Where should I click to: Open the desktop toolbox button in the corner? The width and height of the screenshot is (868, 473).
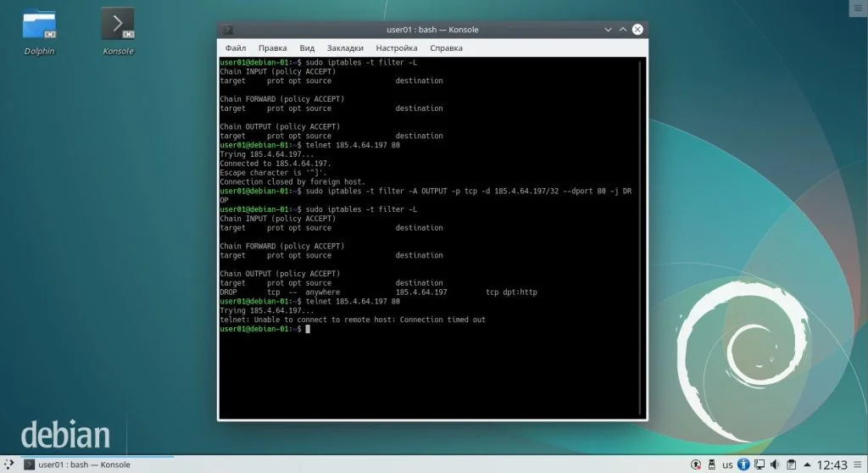click(858, 8)
